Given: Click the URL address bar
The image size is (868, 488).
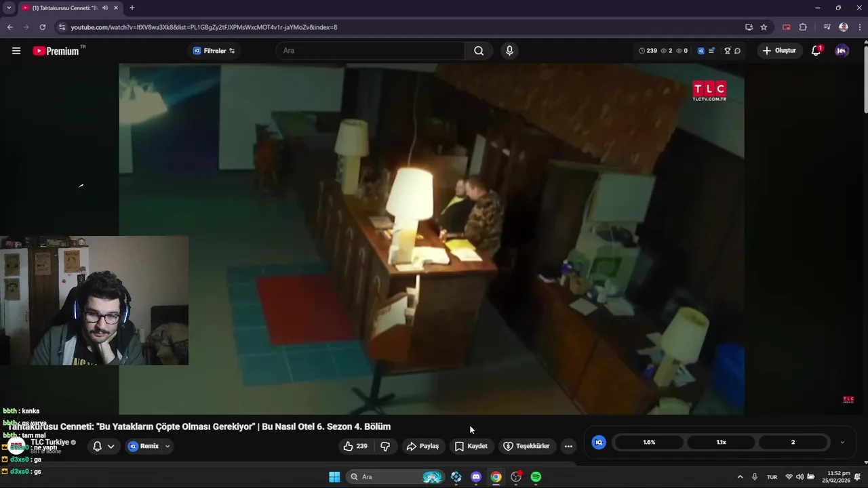Looking at the screenshot, I should [400, 27].
